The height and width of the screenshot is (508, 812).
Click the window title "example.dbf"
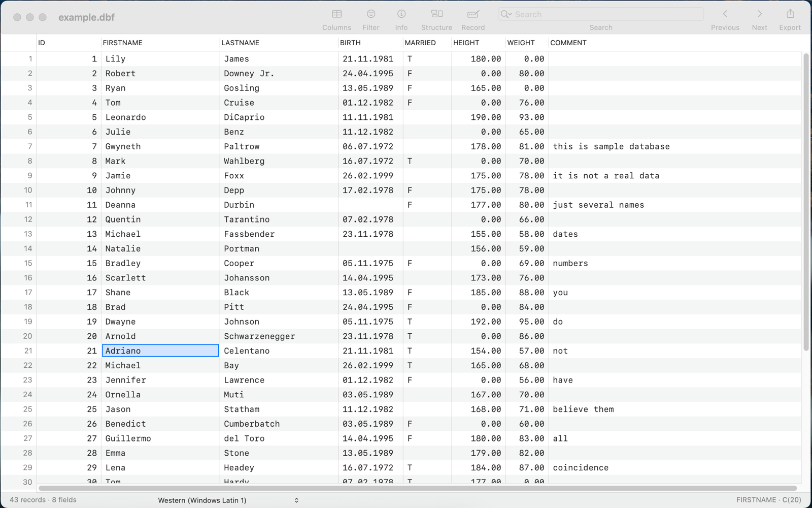pyautogui.click(x=86, y=17)
